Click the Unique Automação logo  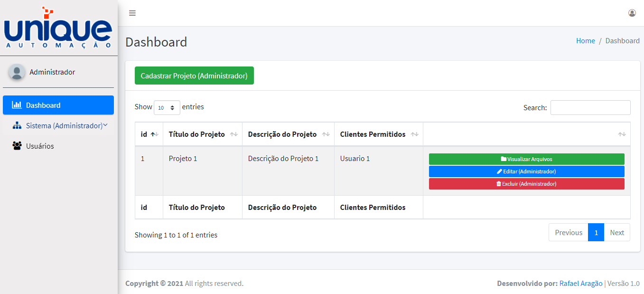click(x=58, y=28)
